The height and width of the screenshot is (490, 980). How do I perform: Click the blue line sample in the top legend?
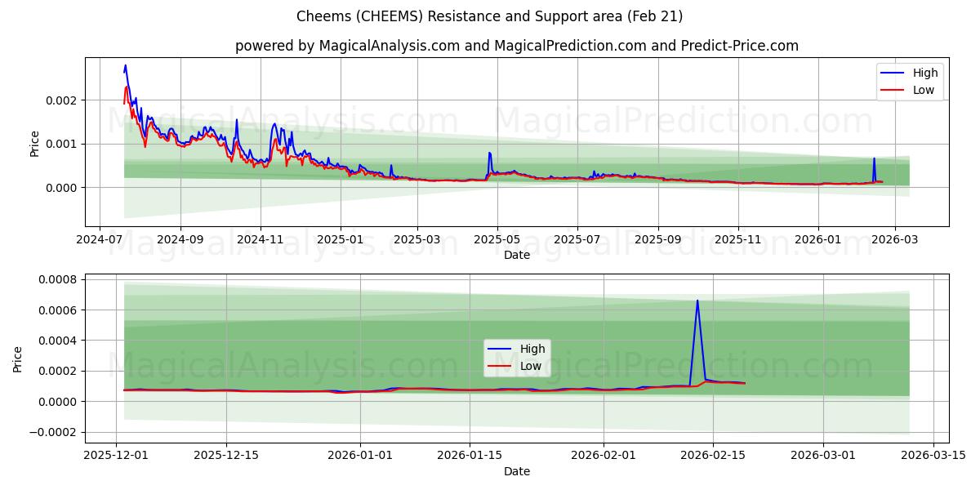(893, 73)
